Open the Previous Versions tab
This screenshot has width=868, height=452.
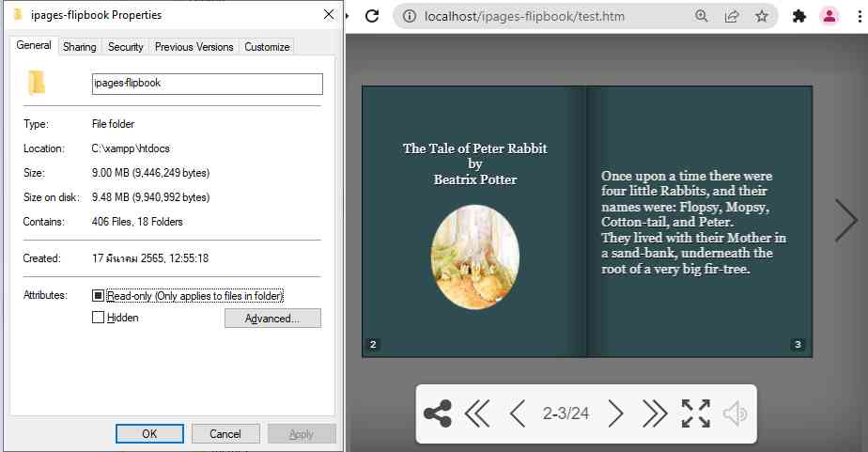(x=194, y=47)
